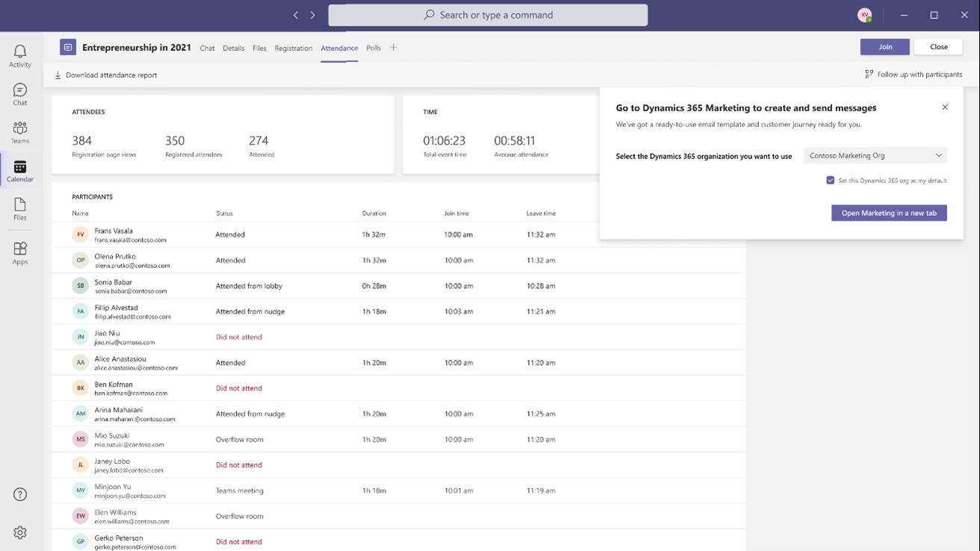Click the Follow up with participants icon
The image size is (980, 551).
[x=868, y=74]
